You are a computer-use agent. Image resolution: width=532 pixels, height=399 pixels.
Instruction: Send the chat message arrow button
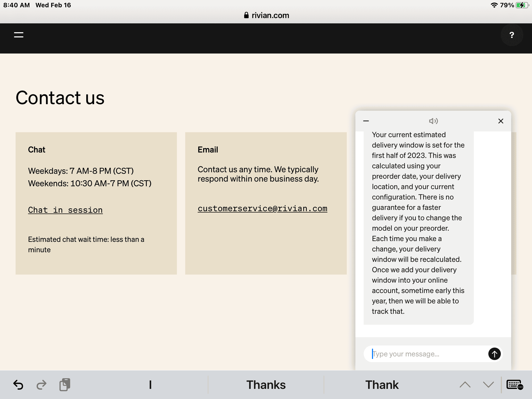pyautogui.click(x=494, y=354)
